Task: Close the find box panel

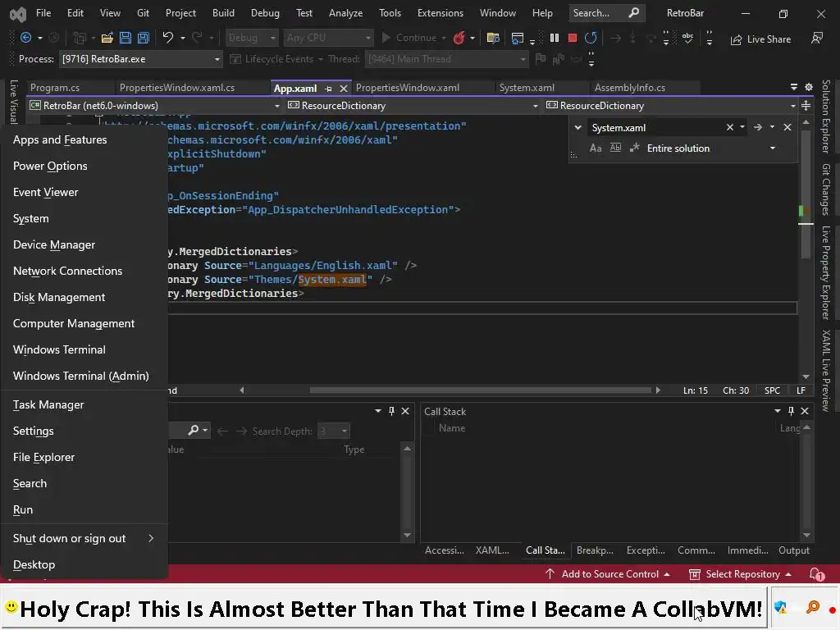Action: tap(787, 127)
